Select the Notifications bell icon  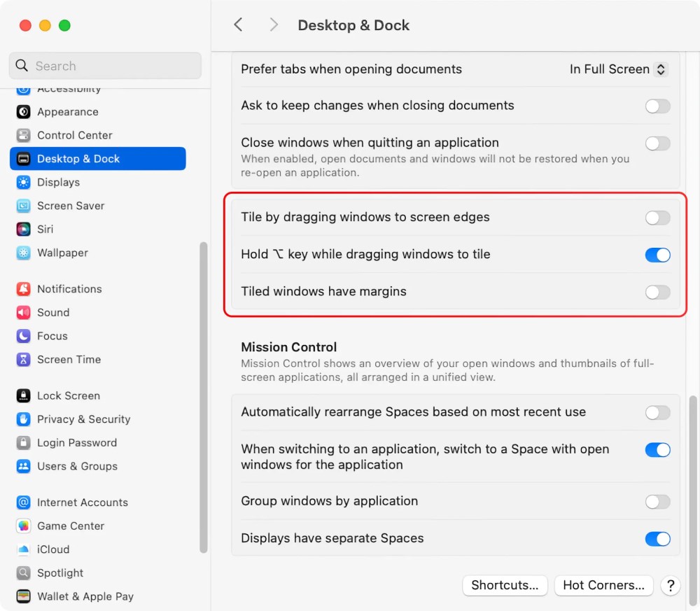[23, 289]
